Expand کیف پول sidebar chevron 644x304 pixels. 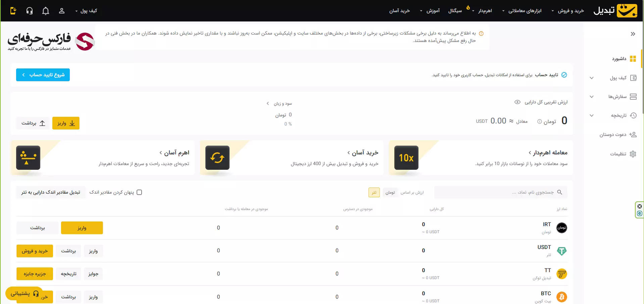[592, 78]
